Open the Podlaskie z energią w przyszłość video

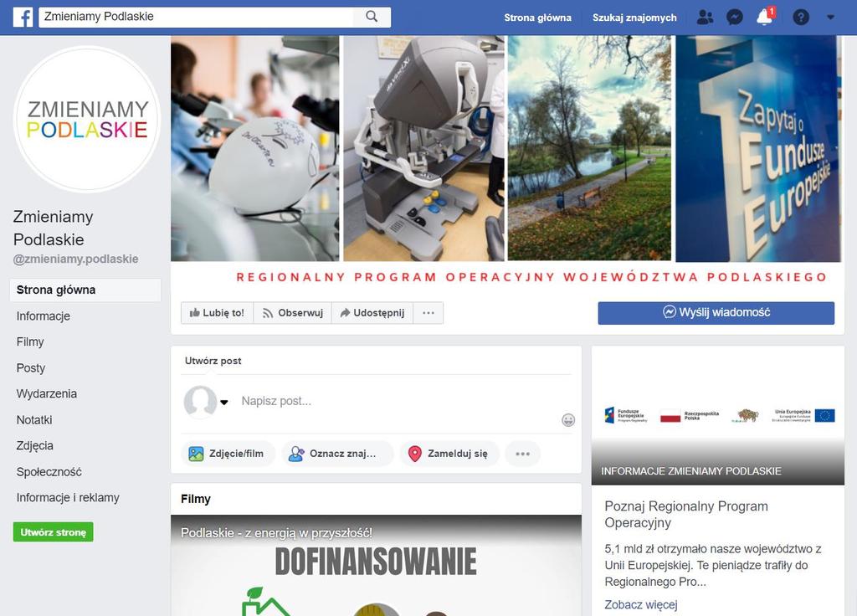click(376, 566)
